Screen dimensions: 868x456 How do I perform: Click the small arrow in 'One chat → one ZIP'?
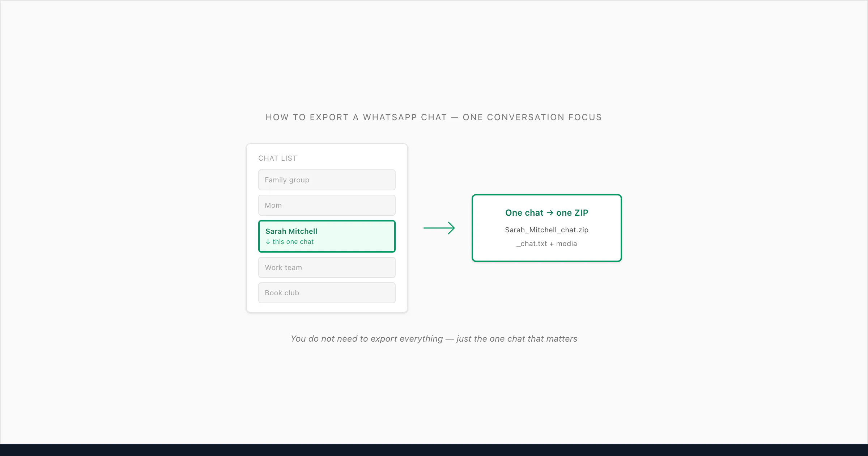click(x=550, y=213)
